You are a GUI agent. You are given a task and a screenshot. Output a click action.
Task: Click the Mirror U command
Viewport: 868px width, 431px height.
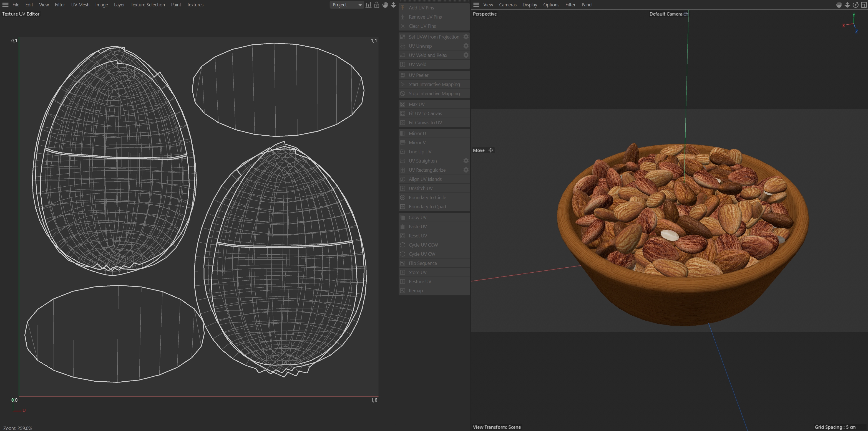(417, 133)
